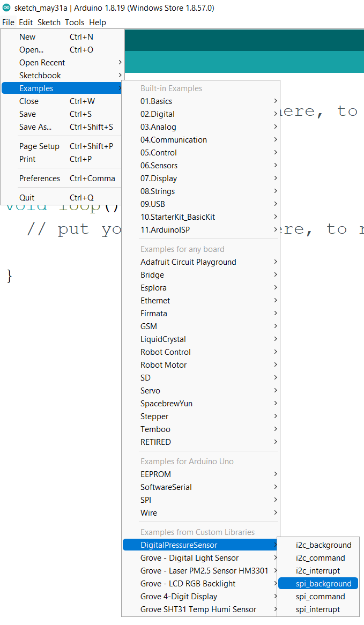
Task: Open the Edit menu
Action: pyautogui.click(x=26, y=23)
